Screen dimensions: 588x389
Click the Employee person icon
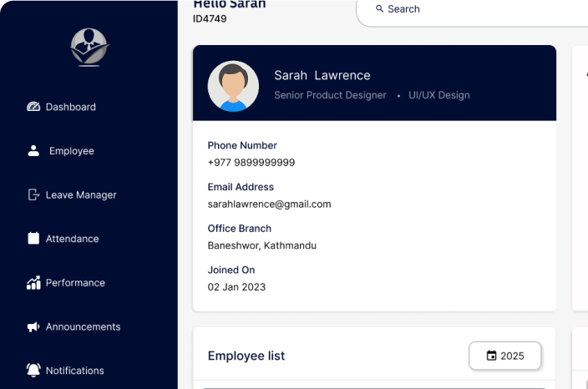(x=33, y=151)
